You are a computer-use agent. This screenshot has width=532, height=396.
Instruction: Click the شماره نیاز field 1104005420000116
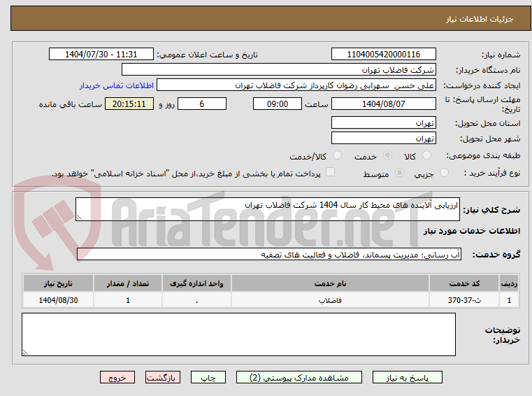pyautogui.click(x=383, y=54)
